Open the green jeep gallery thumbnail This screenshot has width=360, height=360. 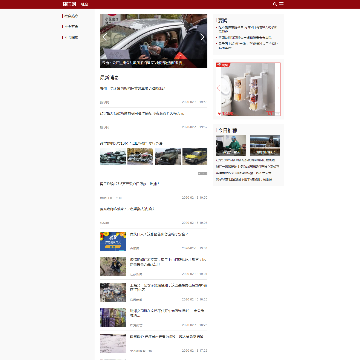click(168, 156)
